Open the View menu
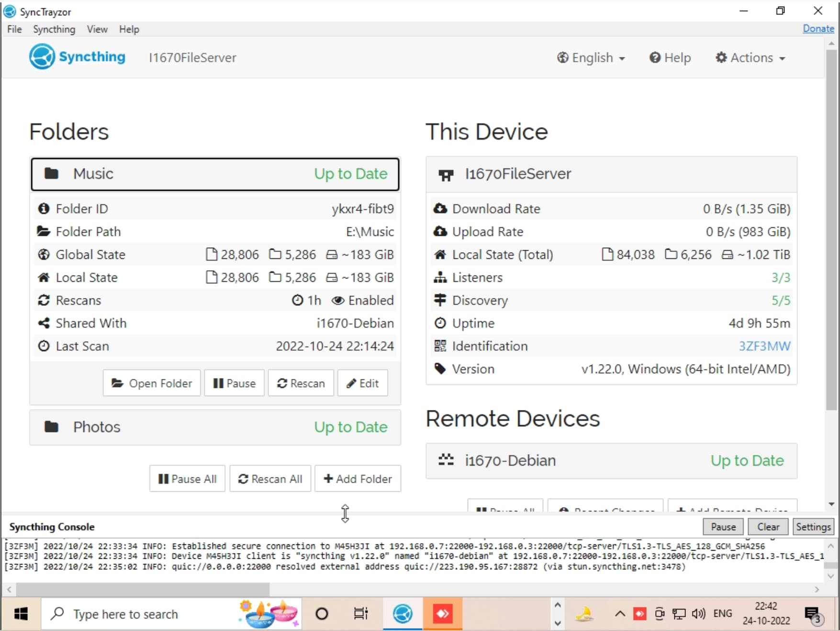Image resolution: width=840 pixels, height=631 pixels. coord(97,29)
